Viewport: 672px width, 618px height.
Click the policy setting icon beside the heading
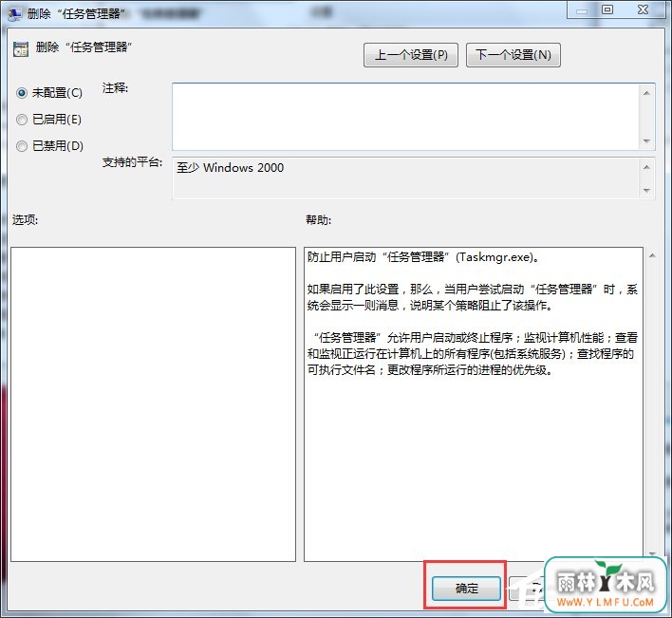tap(21, 49)
